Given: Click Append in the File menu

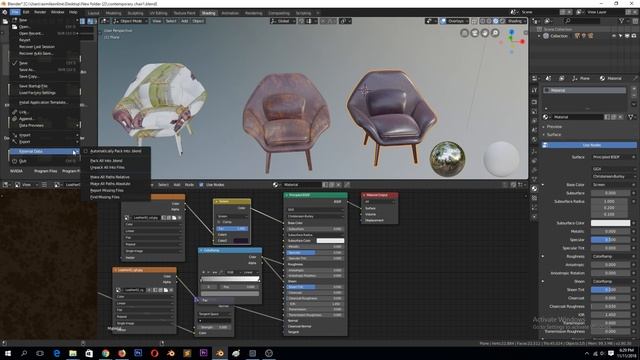Looking at the screenshot, I should (44, 119).
